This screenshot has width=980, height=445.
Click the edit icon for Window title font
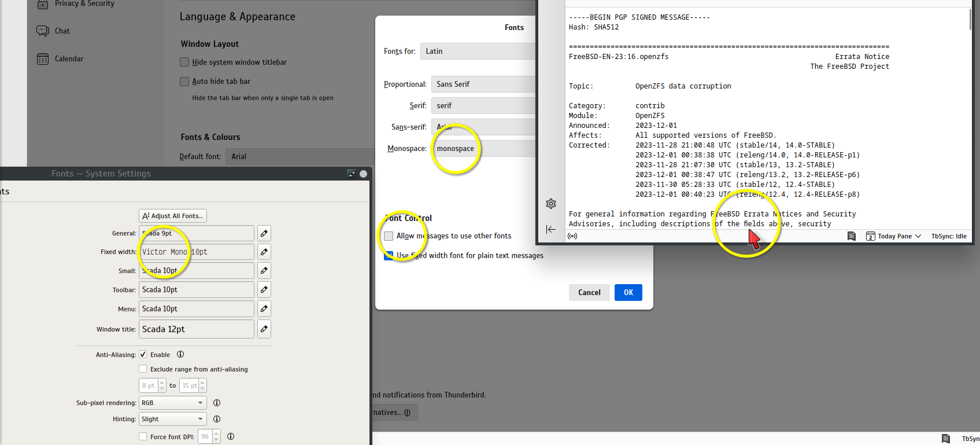(x=264, y=329)
